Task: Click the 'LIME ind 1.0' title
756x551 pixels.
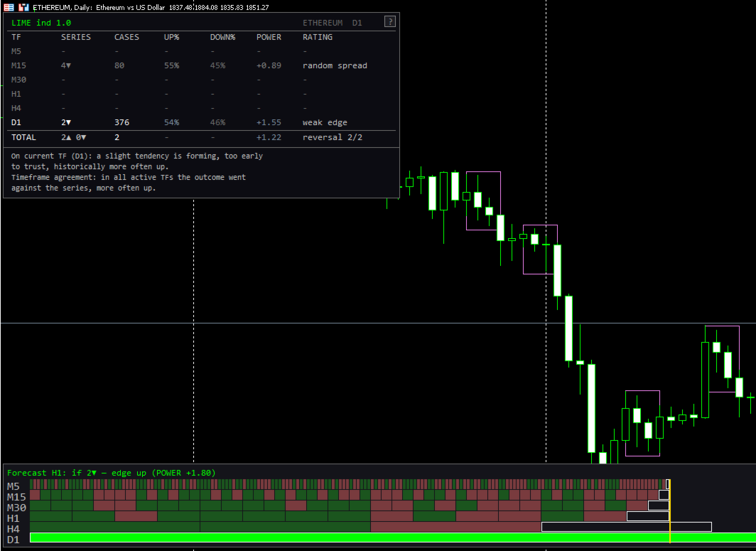Action: [x=41, y=23]
